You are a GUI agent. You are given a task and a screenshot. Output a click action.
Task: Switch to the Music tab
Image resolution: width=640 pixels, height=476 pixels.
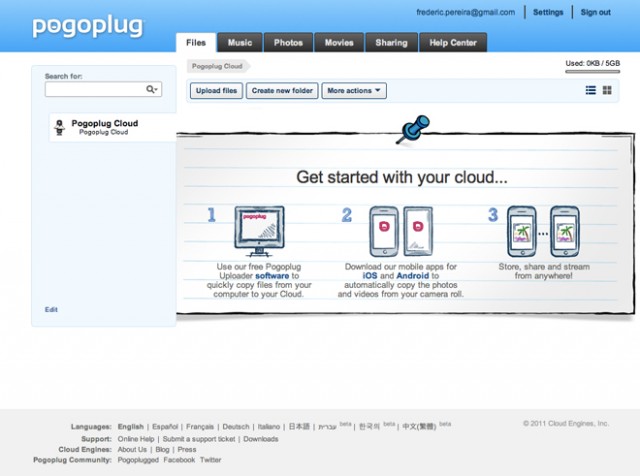(240, 42)
